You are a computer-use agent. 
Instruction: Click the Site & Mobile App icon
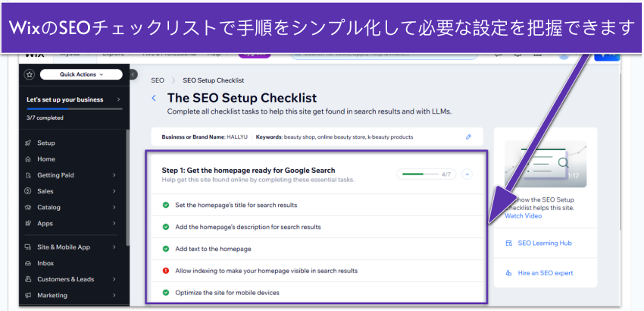click(x=28, y=247)
